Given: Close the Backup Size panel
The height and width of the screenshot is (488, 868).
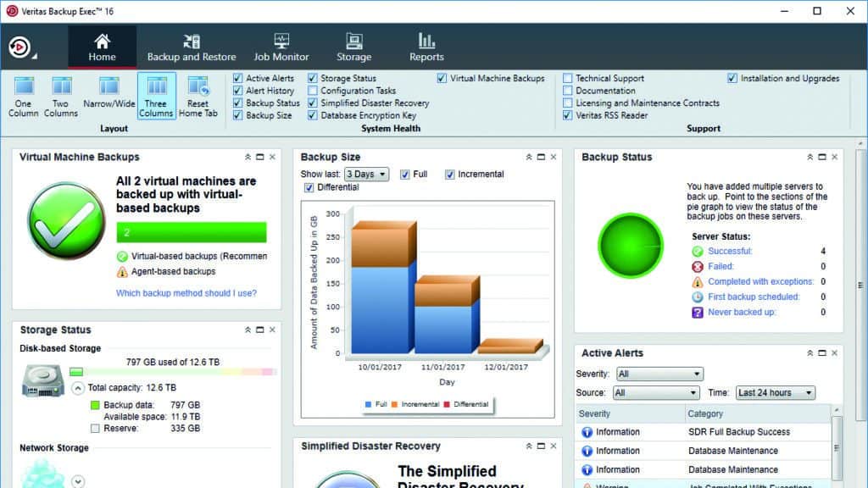Looking at the screenshot, I should 554,157.
